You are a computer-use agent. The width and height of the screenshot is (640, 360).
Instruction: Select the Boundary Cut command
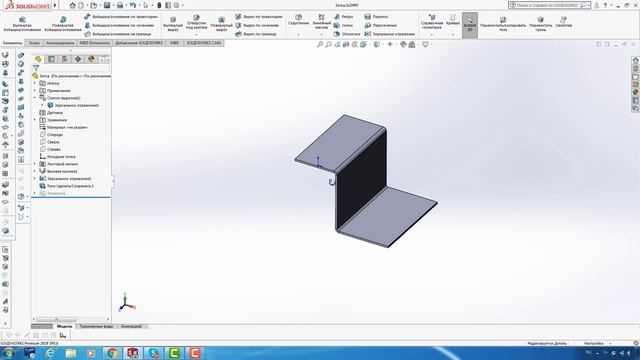tap(256, 34)
